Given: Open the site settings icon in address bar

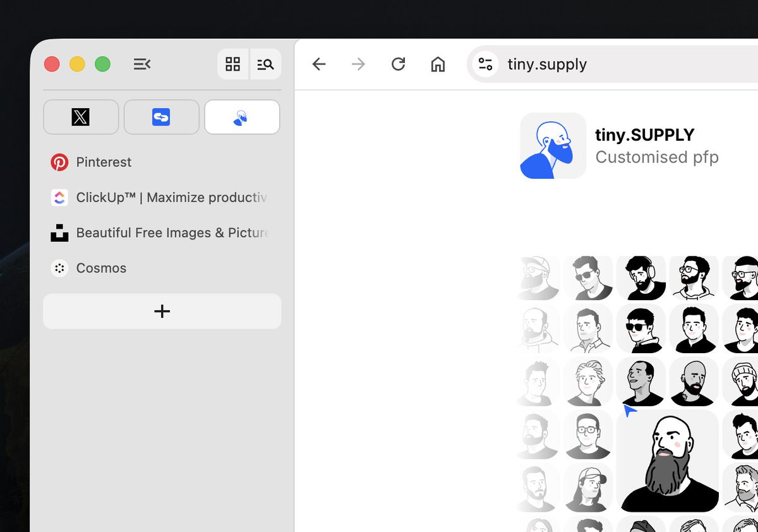Looking at the screenshot, I should tap(485, 64).
